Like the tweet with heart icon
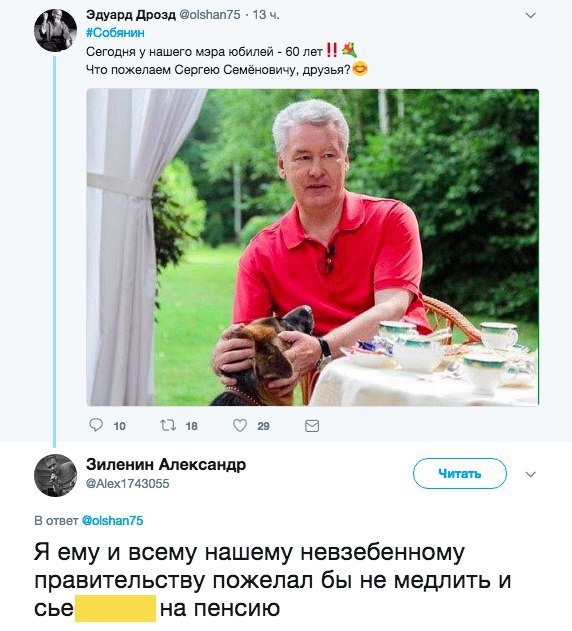 tap(240, 425)
